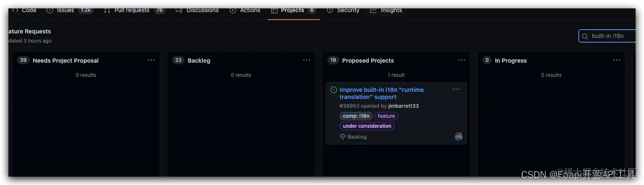Open the In Progress column menu
The height and width of the screenshot is (185, 644).
pyautogui.click(x=616, y=60)
